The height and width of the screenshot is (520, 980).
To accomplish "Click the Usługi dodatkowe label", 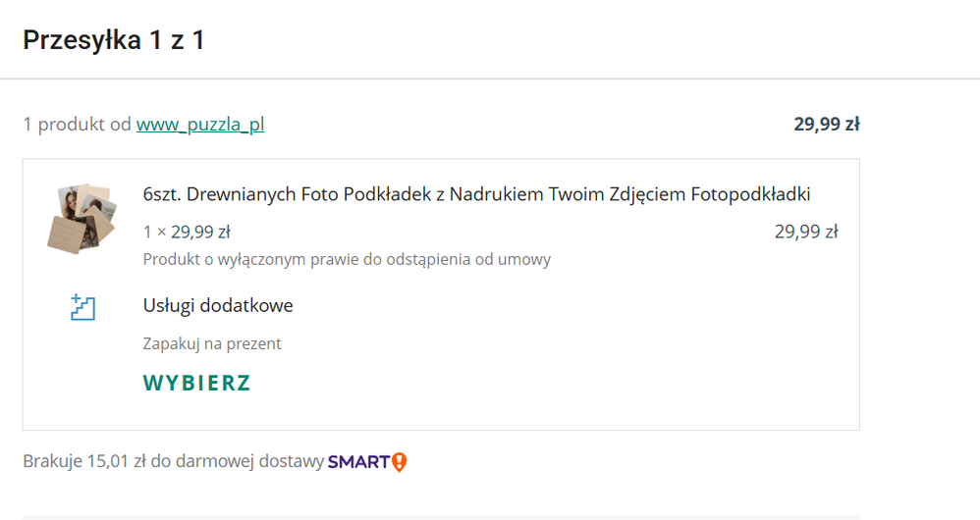I will [x=218, y=306].
